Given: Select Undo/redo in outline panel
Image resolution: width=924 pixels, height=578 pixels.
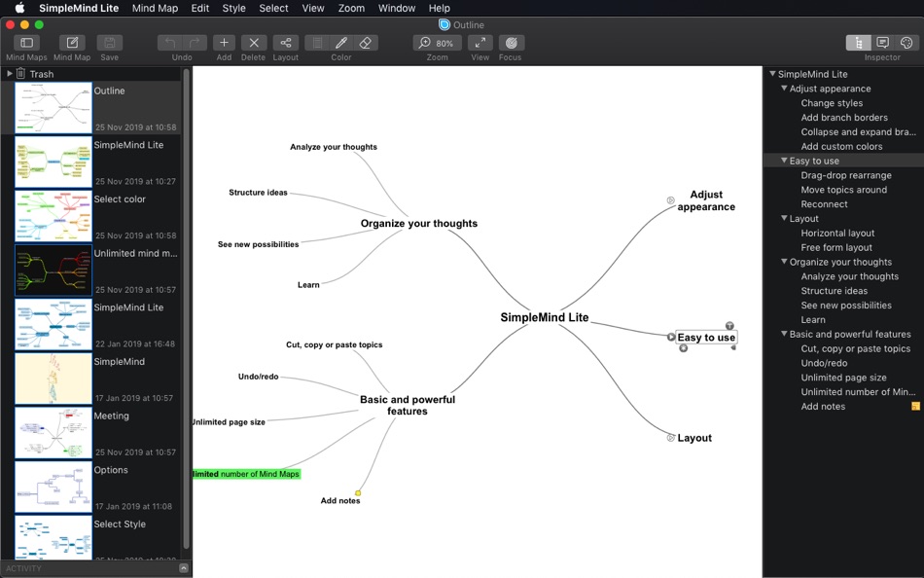Looking at the screenshot, I should [824, 363].
